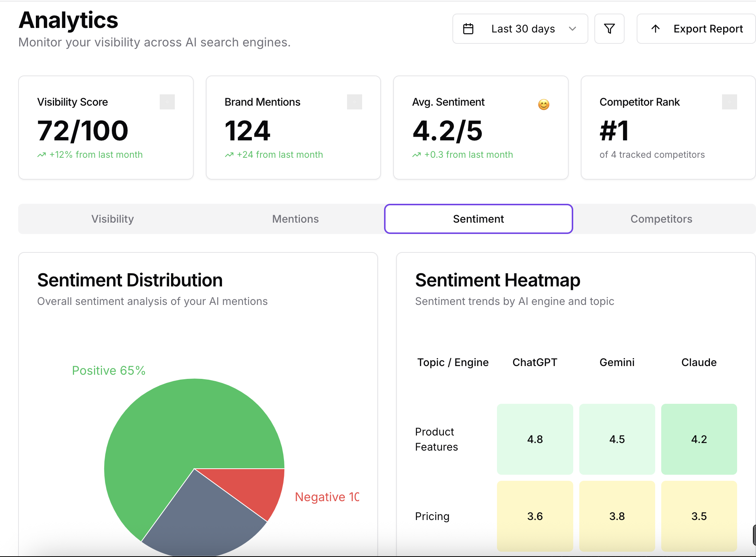Click the Export Report button
Screen dimensions: 756x557
coord(696,29)
